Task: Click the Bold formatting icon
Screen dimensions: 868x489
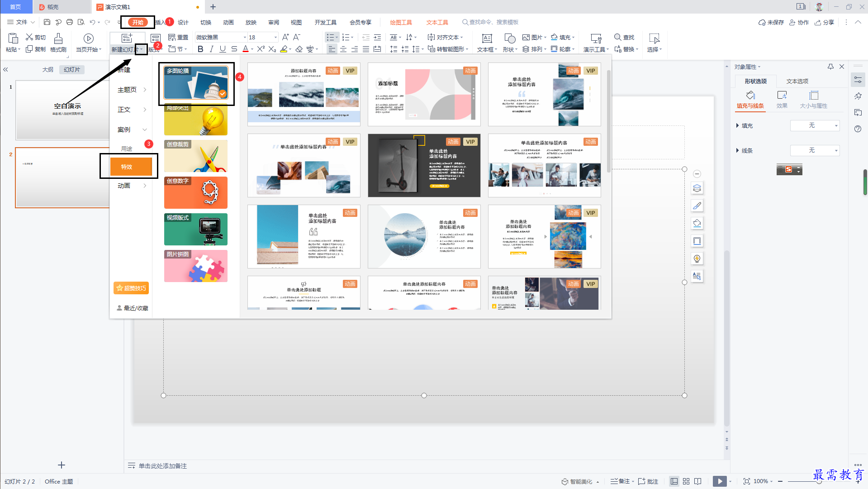Action: [200, 49]
